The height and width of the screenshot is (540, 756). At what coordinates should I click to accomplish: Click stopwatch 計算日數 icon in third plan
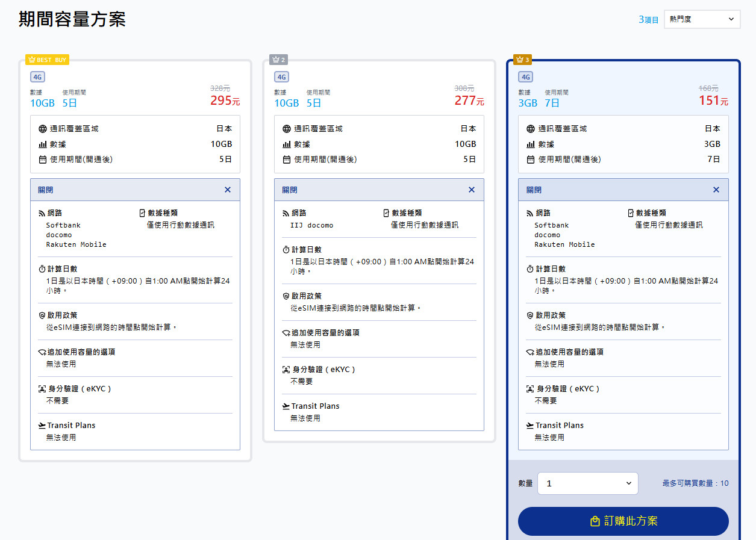(530, 269)
